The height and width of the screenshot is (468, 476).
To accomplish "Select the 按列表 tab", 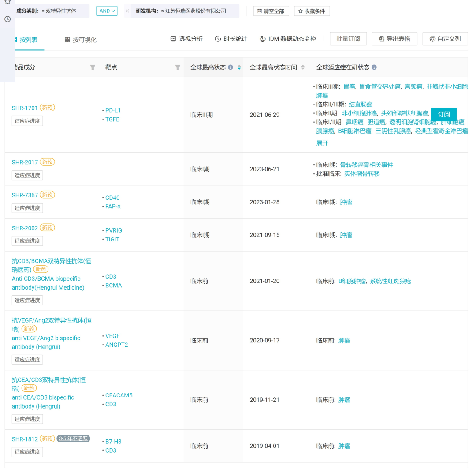I will click(x=26, y=40).
